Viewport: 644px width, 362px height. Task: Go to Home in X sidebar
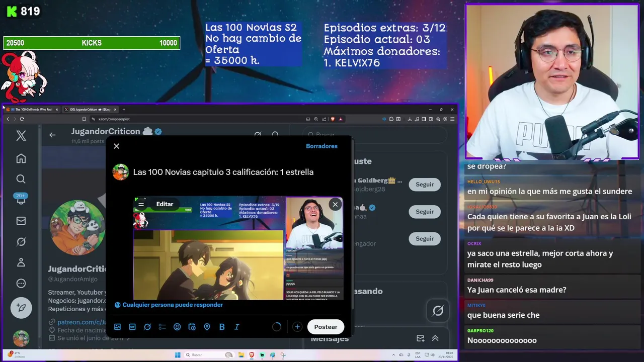(x=21, y=158)
